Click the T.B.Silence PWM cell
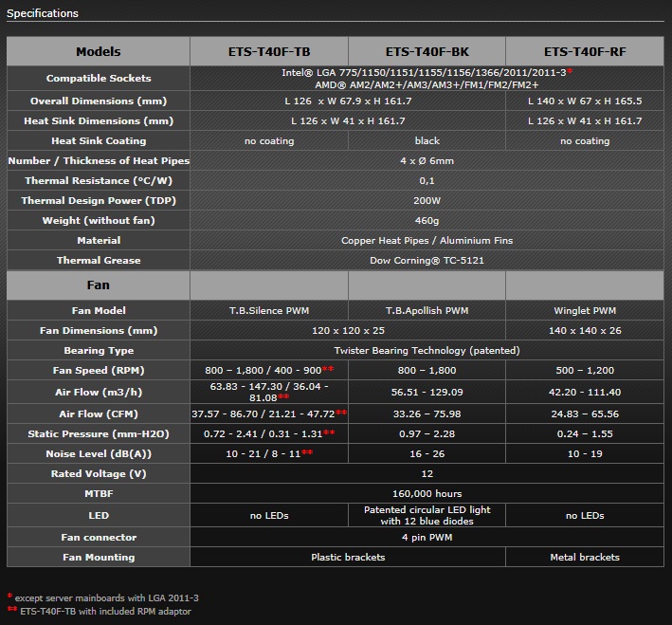Viewport: 672px width, 625px height. [269, 310]
